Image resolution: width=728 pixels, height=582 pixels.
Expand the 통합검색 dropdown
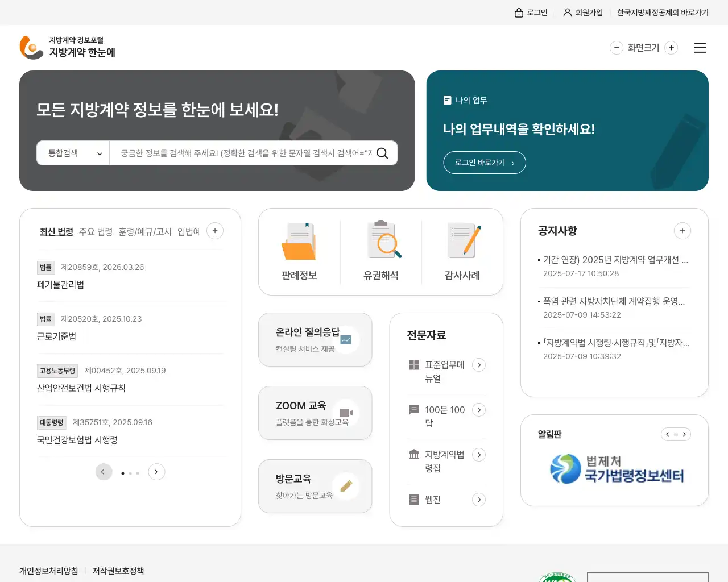pyautogui.click(x=73, y=153)
